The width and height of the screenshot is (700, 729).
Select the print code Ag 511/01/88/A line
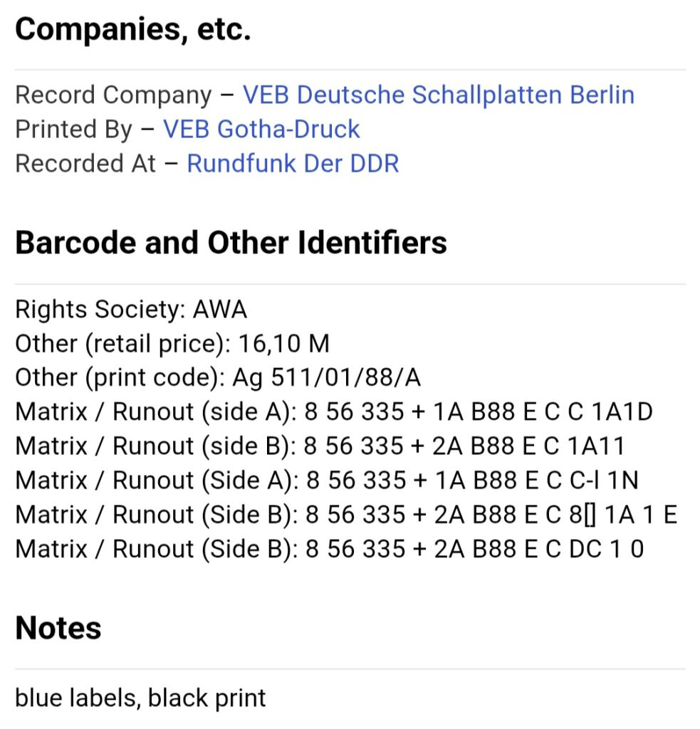(218, 377)
